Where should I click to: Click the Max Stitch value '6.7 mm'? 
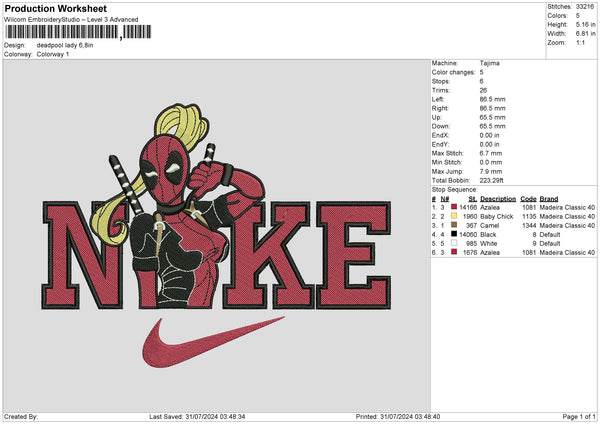[x=491, y=153]
